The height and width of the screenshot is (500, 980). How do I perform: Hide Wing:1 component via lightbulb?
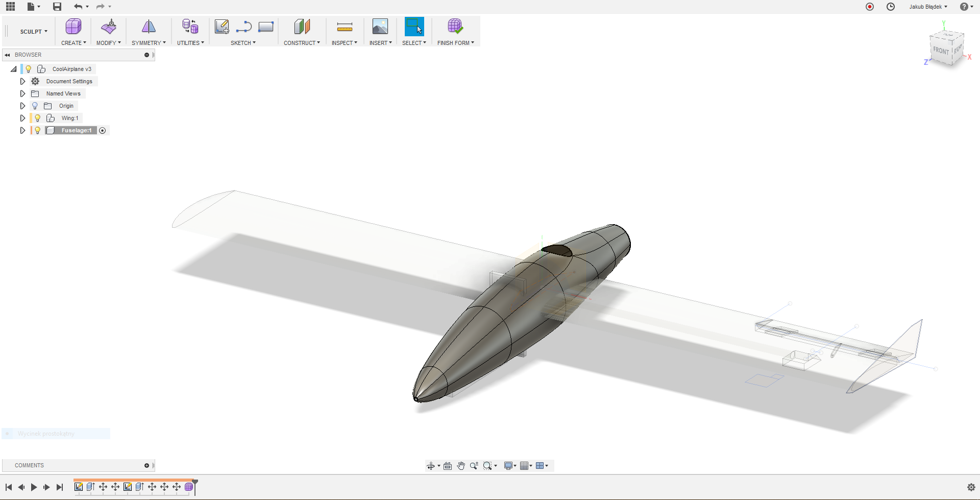[x=37, y=118]
